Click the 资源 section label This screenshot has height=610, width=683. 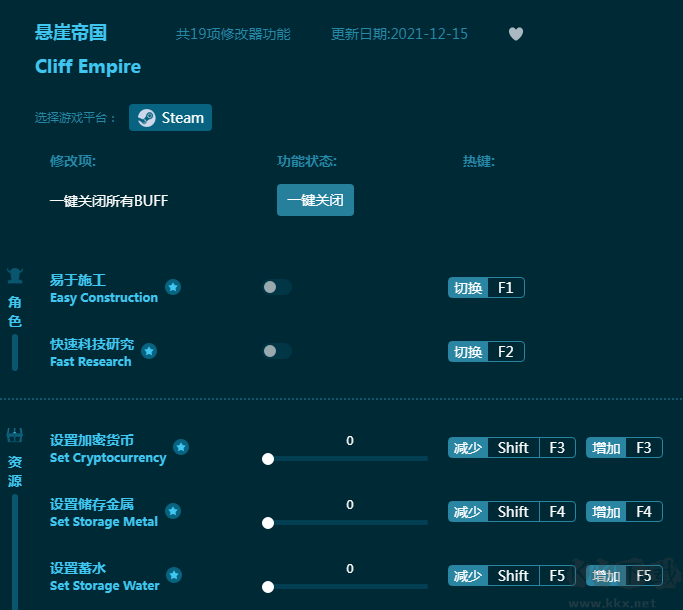point(15,471)
